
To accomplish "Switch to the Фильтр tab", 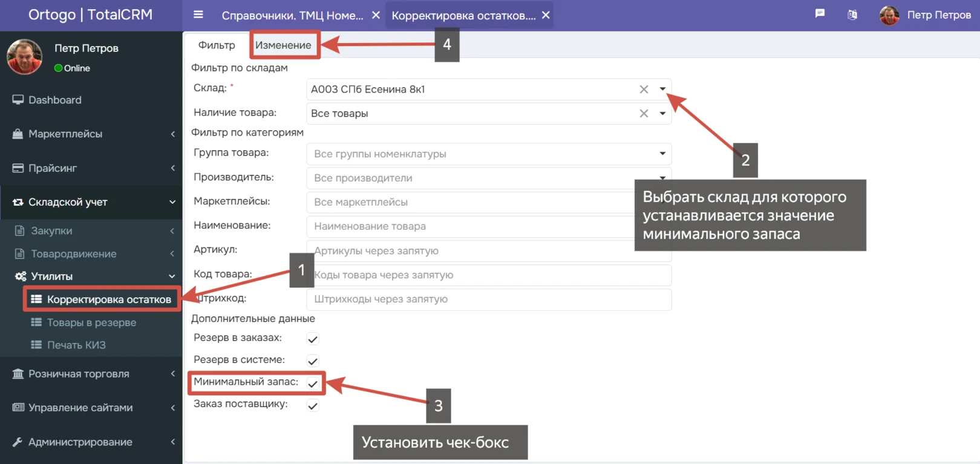I will click(217, 45).
